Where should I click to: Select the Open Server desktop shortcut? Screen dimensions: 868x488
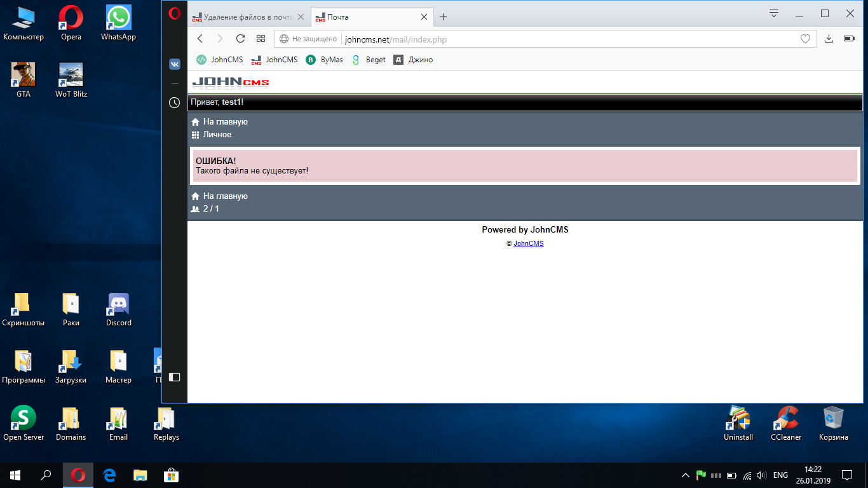pyautogui.click(x=24, y=424)
